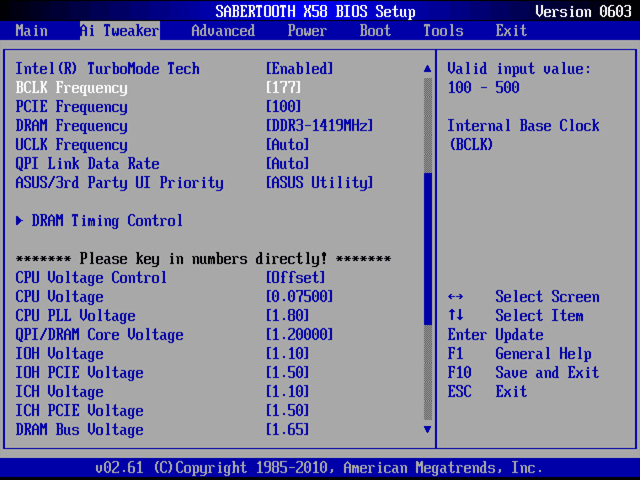Image resolution: width=640 pixels, height=480 pixels.
Task: Click the Version 0603 text
Action: pyautogui.click(x=583, y=11)
